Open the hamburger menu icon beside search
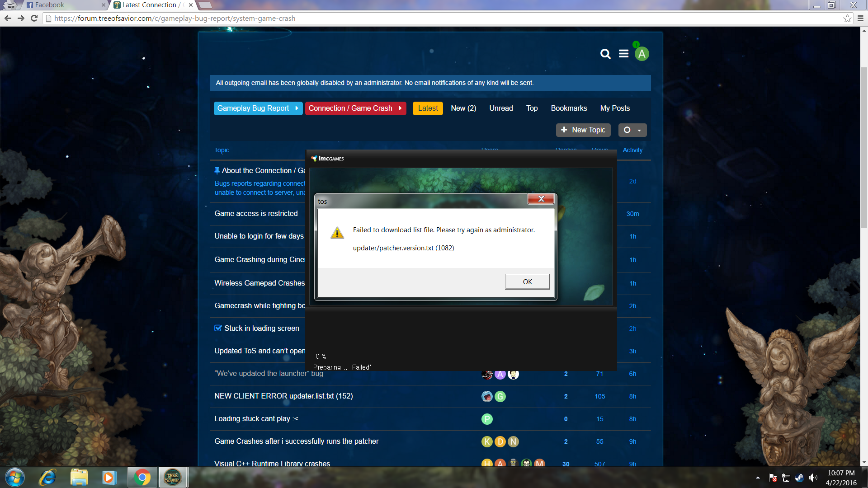 624,54
